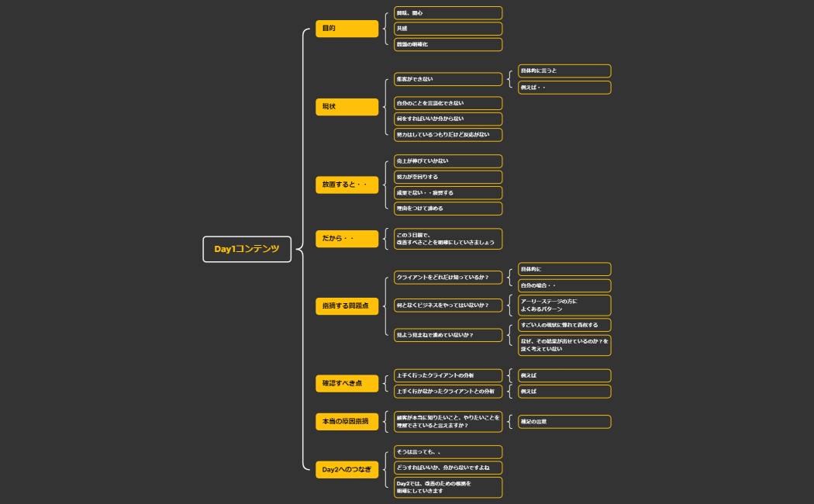The width and height of the screenshot is (814, 504).
Task: Click the 目的 topic node
Action: click(x=347, y=29)
